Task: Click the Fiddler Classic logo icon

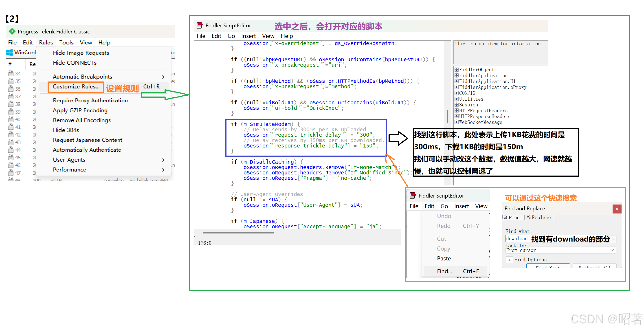Action: [x=12, y=31]
